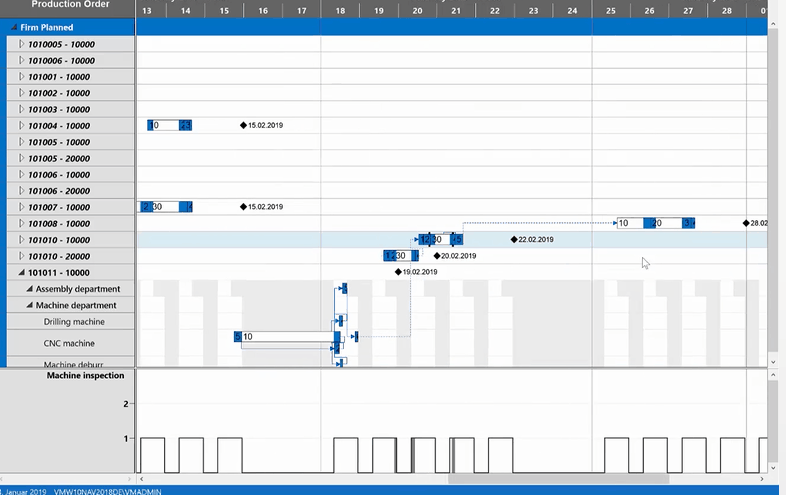
Task: Click the Production Order column header
Action: 68,5
